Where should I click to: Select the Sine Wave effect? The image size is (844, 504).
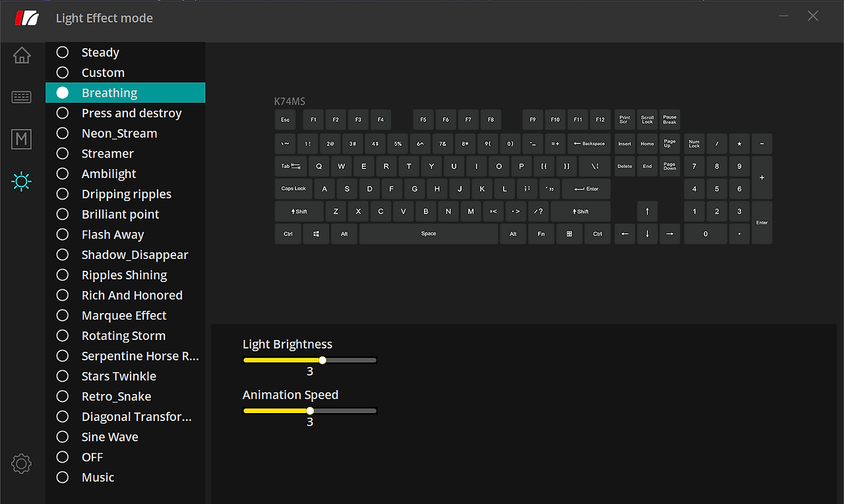pos(125,437)
